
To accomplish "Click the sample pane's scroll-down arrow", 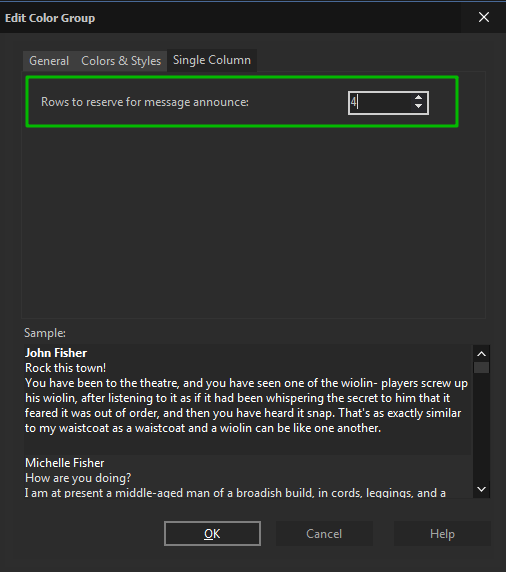I will point(481,489).
